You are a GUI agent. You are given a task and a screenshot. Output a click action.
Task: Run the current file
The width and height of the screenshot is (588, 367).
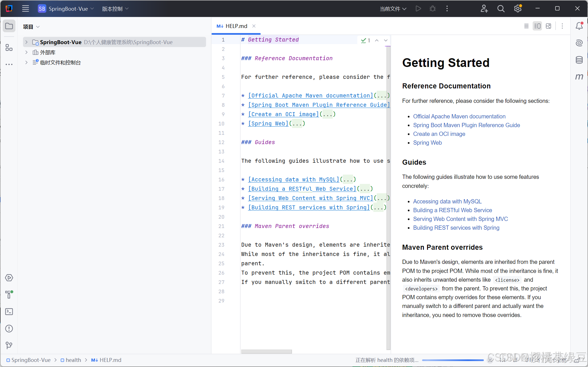418,9
